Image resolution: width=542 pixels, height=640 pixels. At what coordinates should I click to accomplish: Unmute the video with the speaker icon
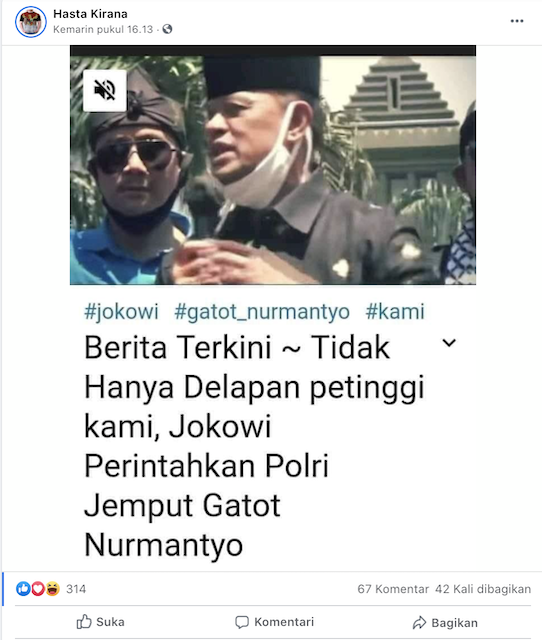click(x=105, y=90)
